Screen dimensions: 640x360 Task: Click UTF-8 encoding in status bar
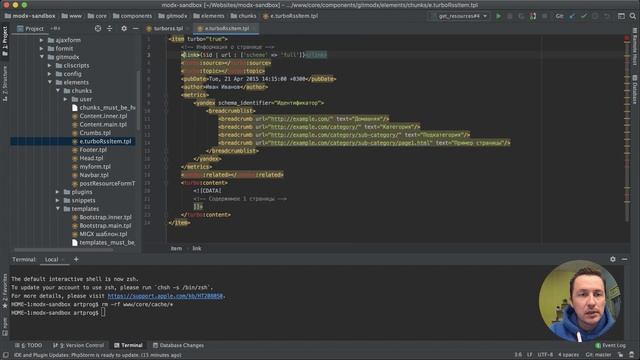(x=545, y=355)
